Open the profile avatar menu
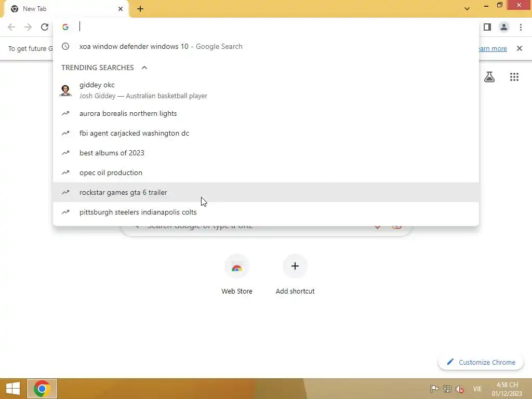This screenshot has height=399, width=532. pos(504,27)
